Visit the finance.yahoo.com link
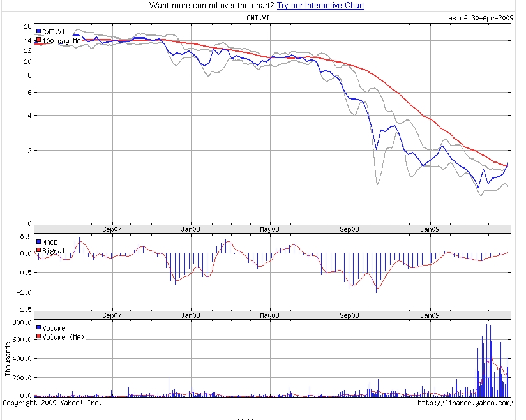The width and height of the screenshot is (526, 420). [464, 403]
